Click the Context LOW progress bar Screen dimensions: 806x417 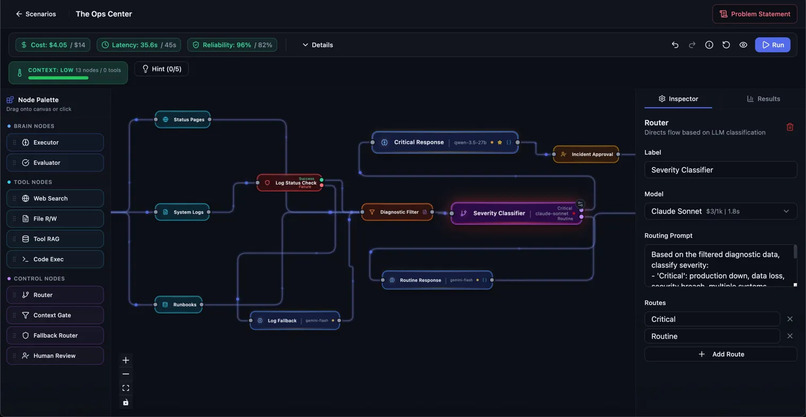(x=58, y=78)
